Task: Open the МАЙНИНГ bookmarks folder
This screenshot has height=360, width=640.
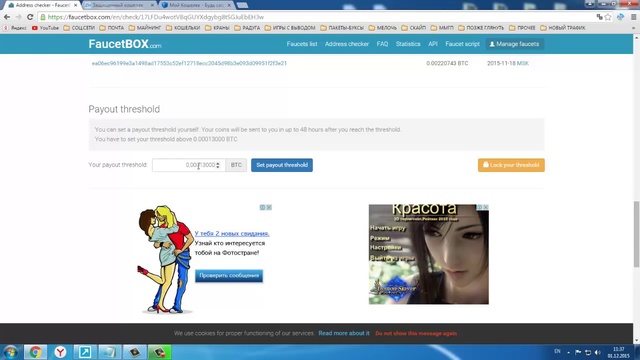Action: click(145, 28)
